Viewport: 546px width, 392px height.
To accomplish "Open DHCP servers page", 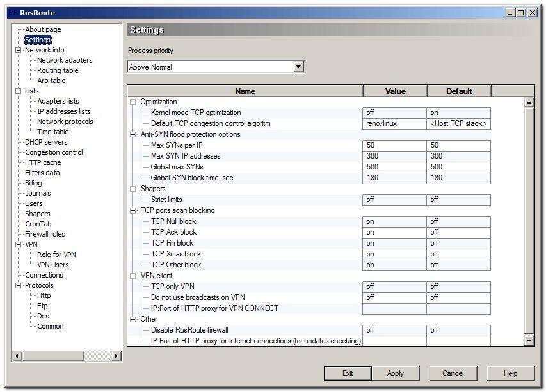I will (x=46, y=142).
